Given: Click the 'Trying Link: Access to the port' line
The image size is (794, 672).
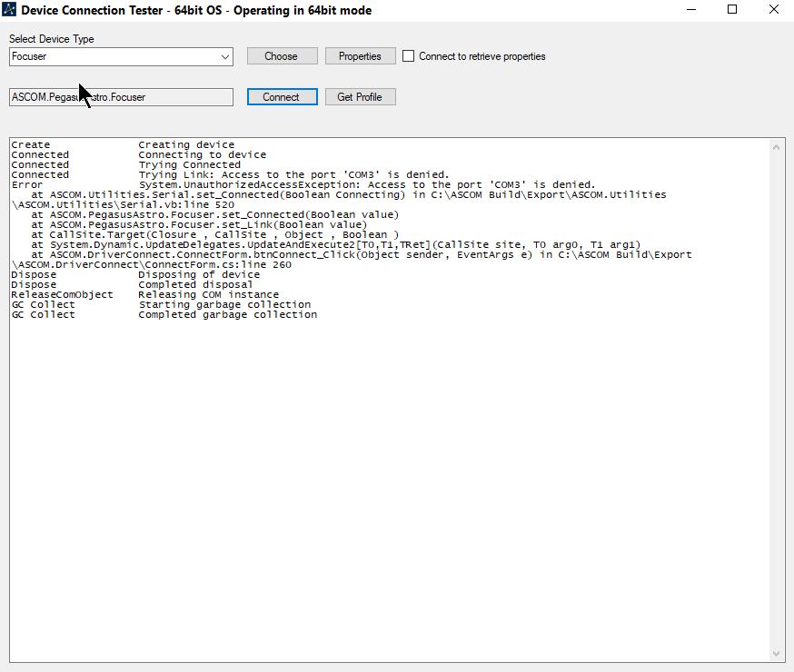Looking at the screenshot, I should pyautogui.click(x=293, y=175).
